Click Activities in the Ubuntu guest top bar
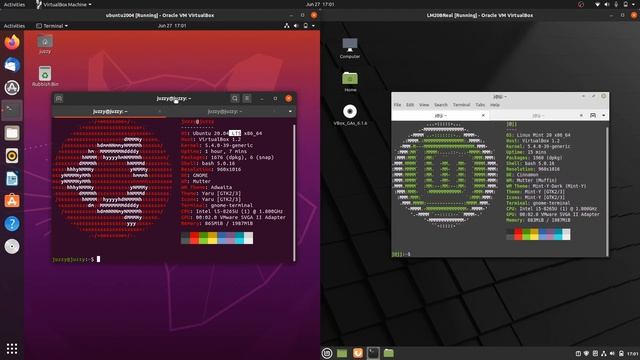 pyautogui.click(x=14, y=26)
